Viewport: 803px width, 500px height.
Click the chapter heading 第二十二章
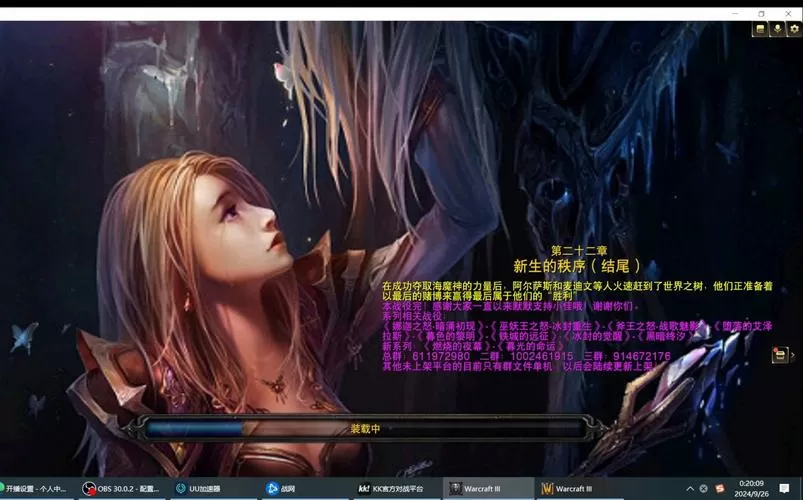[x=579, y=251]
